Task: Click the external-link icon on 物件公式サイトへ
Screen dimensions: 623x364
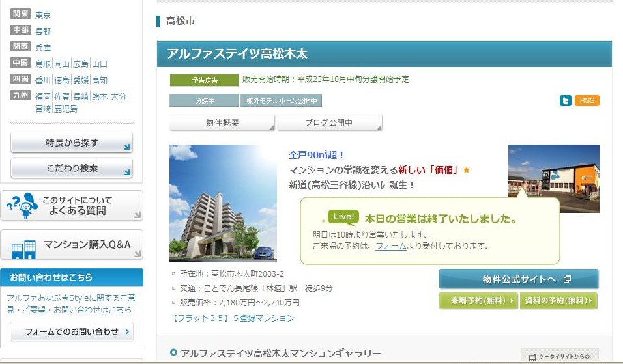Action: (567, 279)
